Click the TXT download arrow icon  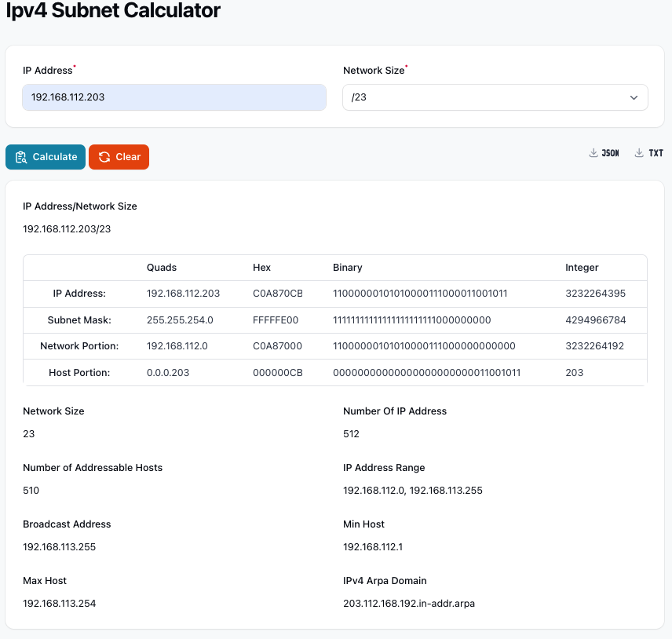639,153
